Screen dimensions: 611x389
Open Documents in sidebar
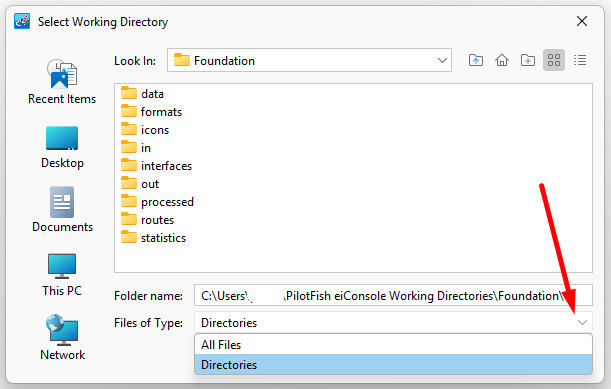62,210
